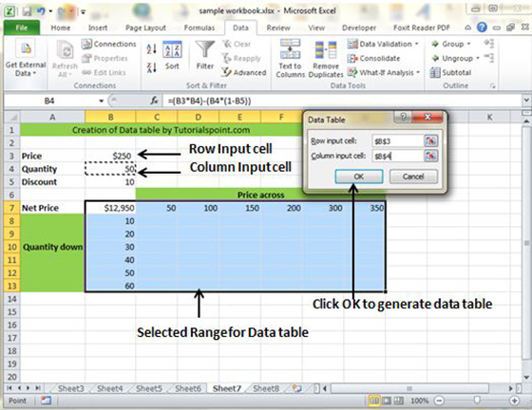
Task: Click the Row input cell field
Action: pyautogui.click(x=397, y=141)
